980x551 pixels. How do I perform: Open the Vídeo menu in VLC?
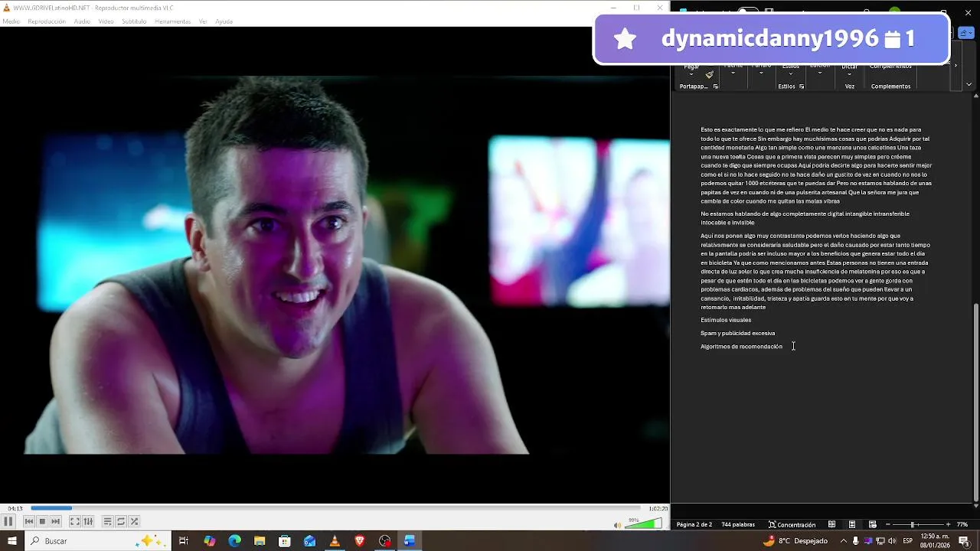click(106, 21)
